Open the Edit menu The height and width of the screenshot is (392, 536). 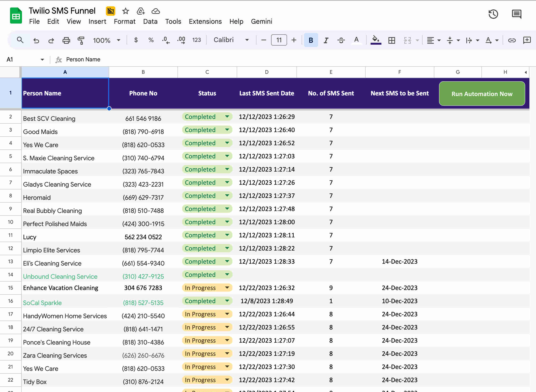pos(53,21)
